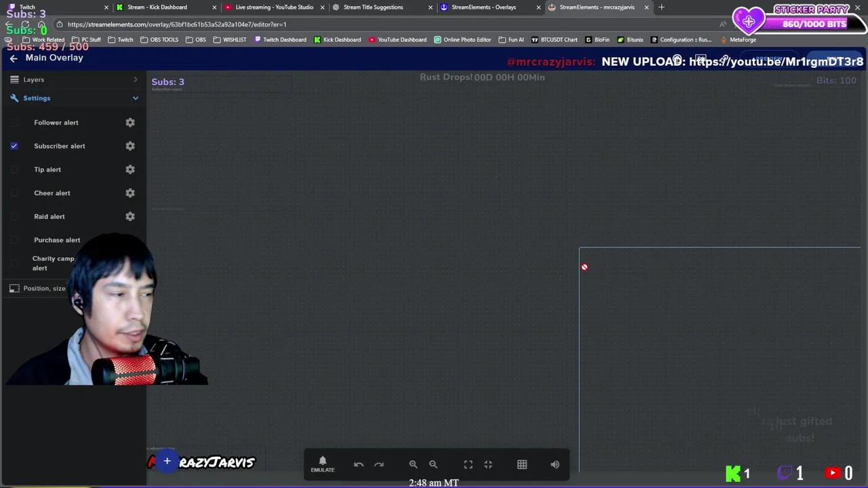The width and height of the screenshot is (868, 488).
Task: Close the StreamElements - Overlays tab
Action: click(x=538, y=7)
